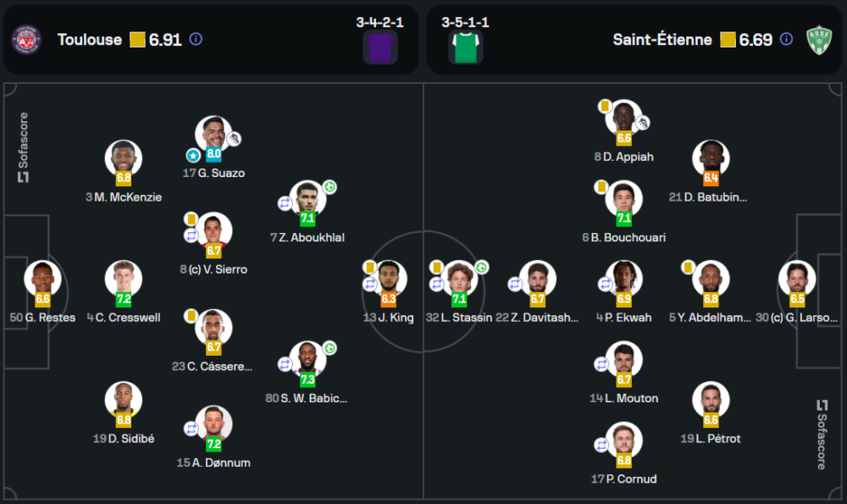The height and width of the screenshot is (504, 847).
Task: Click the yellow rating square beside Toulouse
Action: [137, 40]
